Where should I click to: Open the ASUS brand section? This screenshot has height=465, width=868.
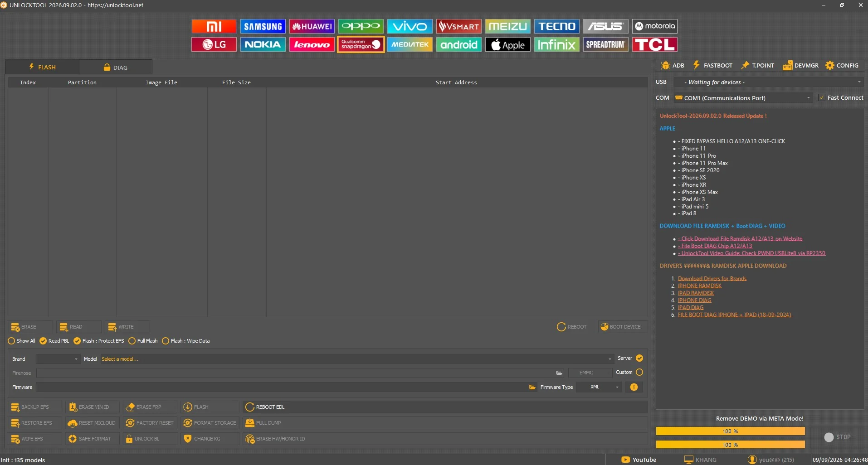(605, 26)
